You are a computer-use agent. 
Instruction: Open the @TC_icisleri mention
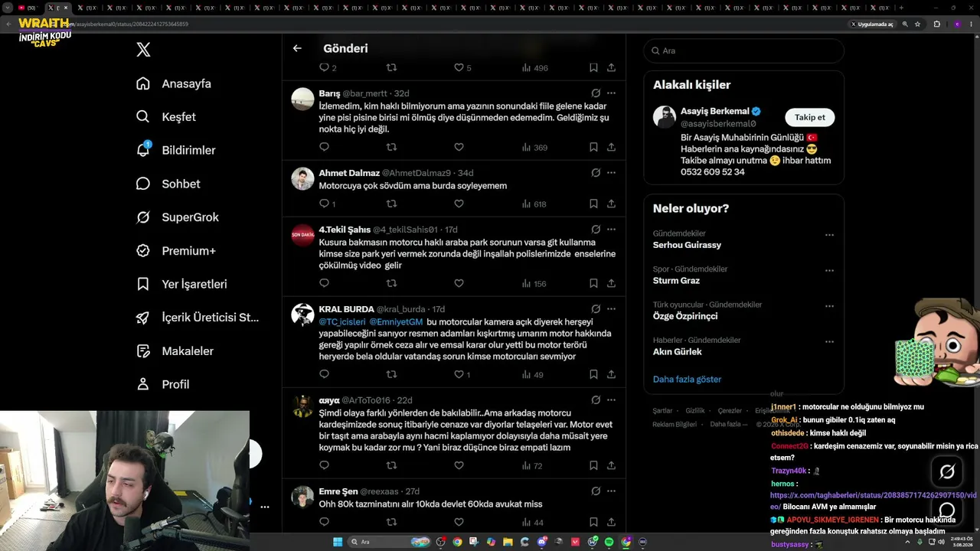342,322
